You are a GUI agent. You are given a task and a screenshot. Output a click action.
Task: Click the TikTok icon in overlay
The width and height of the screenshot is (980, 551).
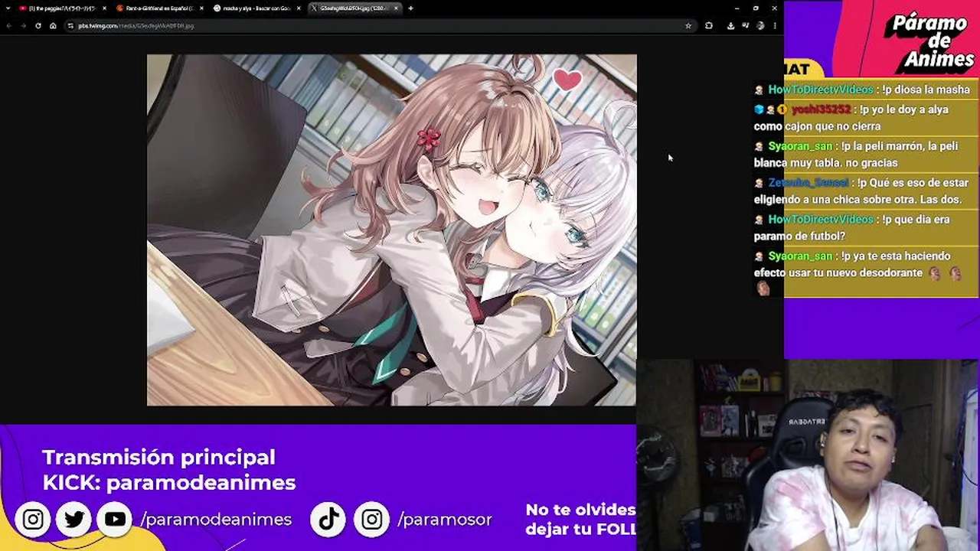tap(329, 519)
